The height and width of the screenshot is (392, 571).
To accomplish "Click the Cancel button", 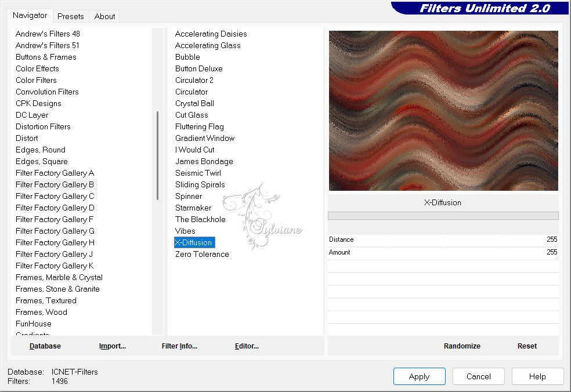I will (x=479, y=376).
